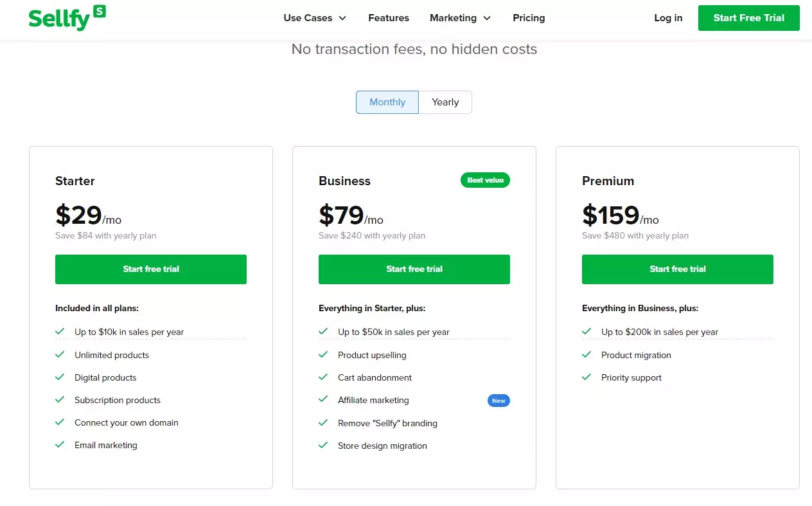The width and height of the screenshot is (812, 506).
Task: Start free trial for Starter plan
Action: coord(151,269)
